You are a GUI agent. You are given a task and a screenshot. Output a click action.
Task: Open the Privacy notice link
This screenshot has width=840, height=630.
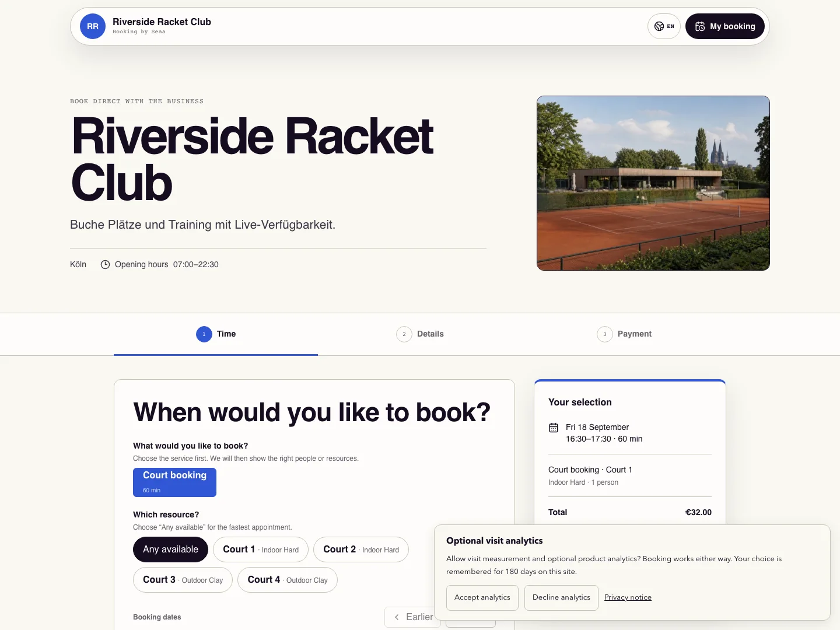pos(628,597)
